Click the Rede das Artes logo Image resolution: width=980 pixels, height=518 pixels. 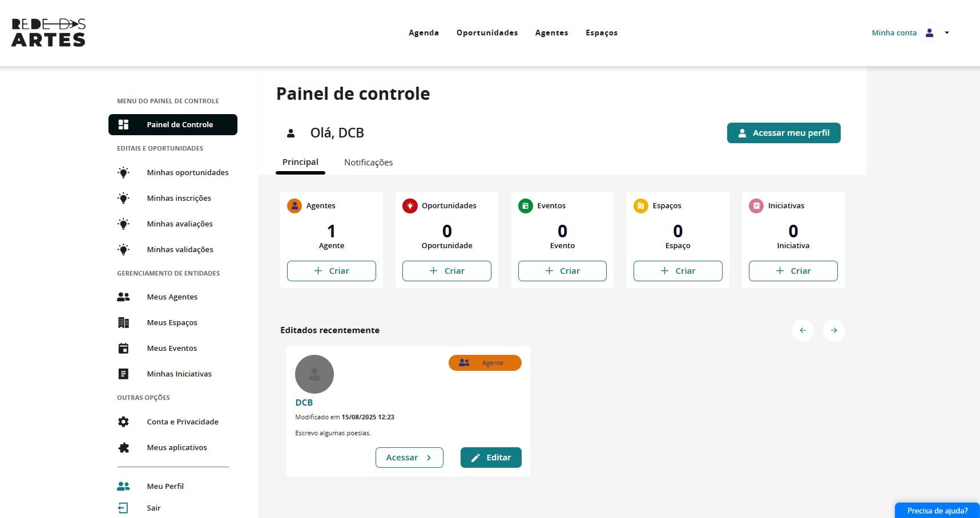49,33
